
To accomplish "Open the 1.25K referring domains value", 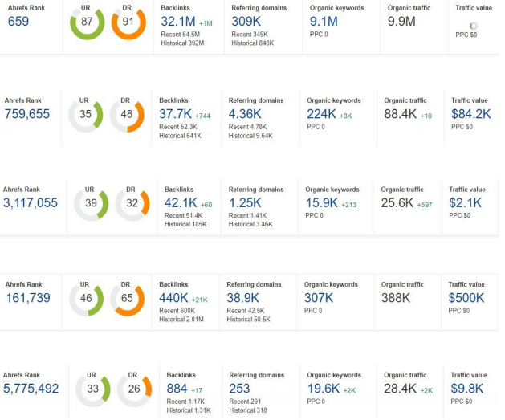I will point(246,203).
